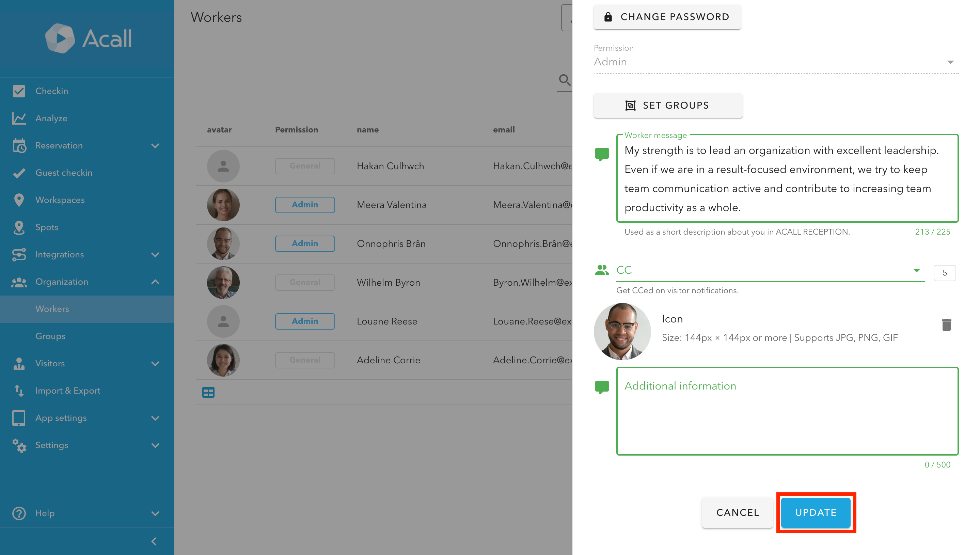Expand the Reservation menu
This screenshot has height=555, width=980.
(x=155, y=146)
